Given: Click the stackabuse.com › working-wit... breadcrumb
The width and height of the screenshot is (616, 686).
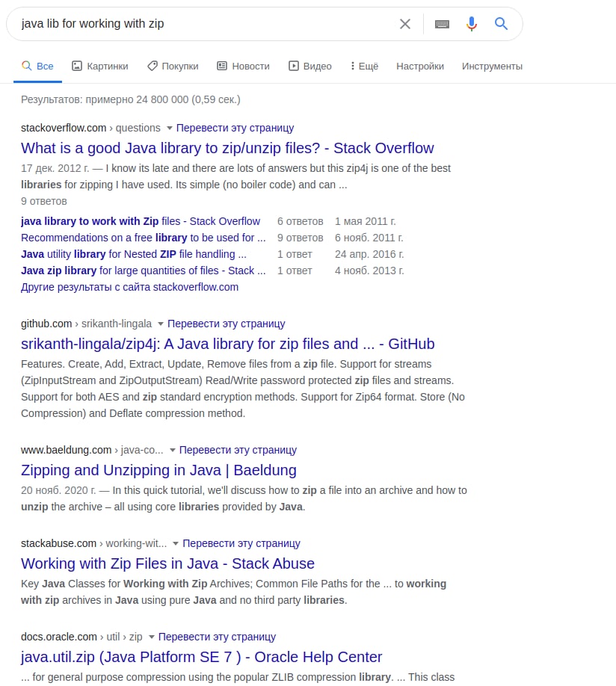Looking at the screenshot, I should 93,543.
